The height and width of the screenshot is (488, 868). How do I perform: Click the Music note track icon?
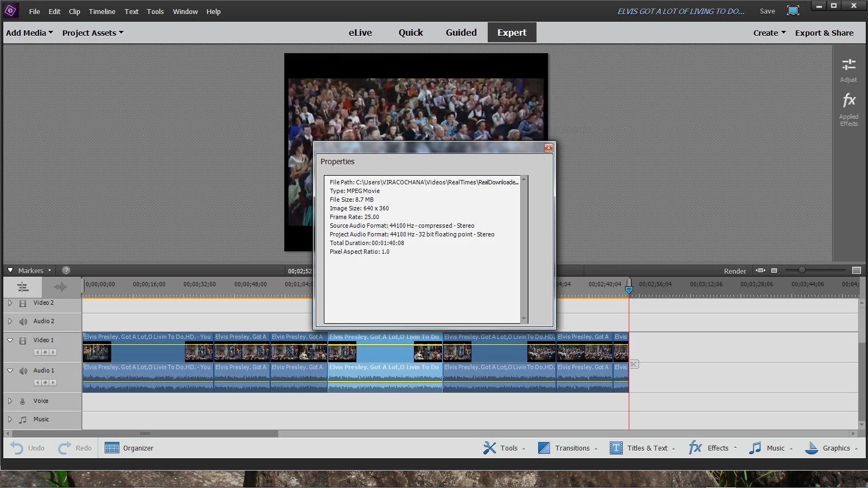pos(23,420)
